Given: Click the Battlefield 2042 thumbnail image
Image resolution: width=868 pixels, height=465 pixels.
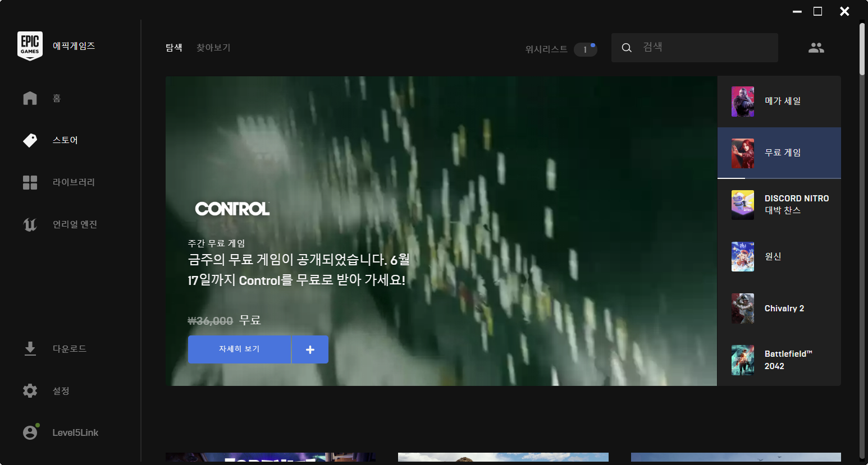Looking at the screenshot, I should [x=743, y=360].
